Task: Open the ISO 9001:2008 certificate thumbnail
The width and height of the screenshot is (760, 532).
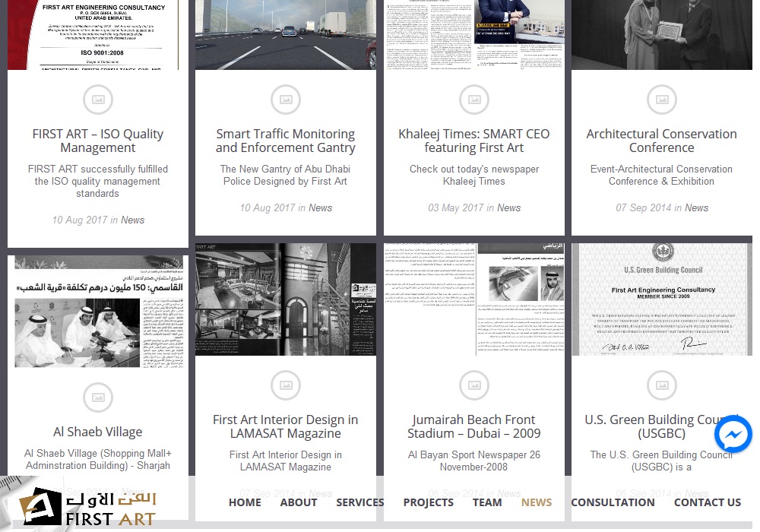Action: 98,34
